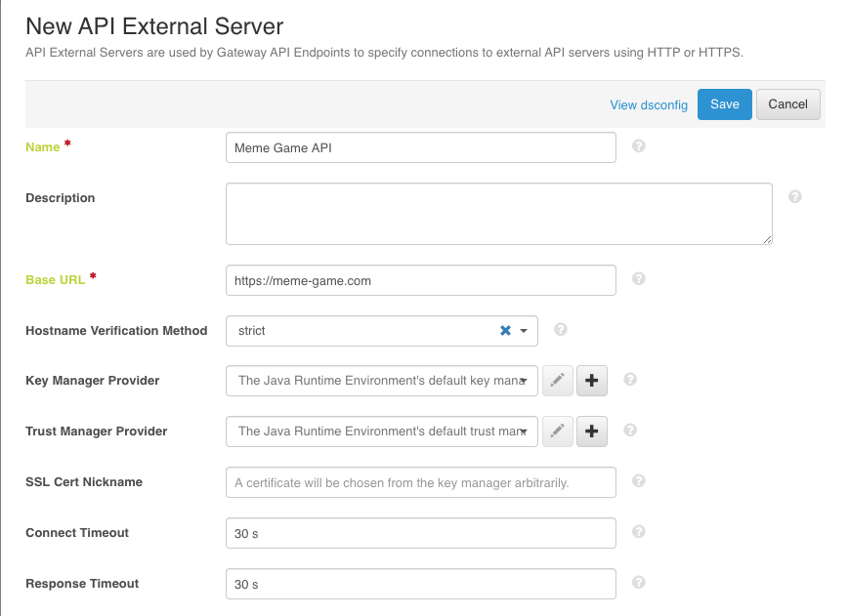Click help icon for Key Manager Provider

[x=630, y=380]
